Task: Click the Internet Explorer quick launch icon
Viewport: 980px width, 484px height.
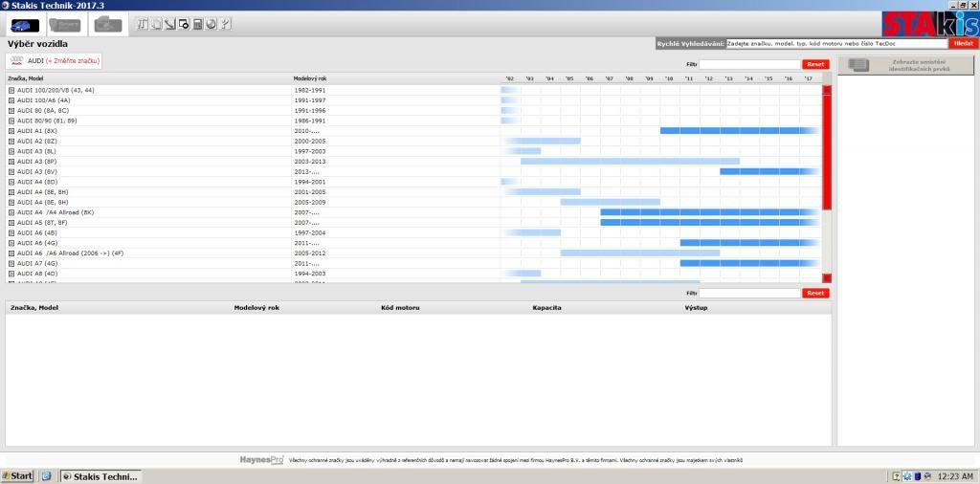Action: [x=46, y=476]
